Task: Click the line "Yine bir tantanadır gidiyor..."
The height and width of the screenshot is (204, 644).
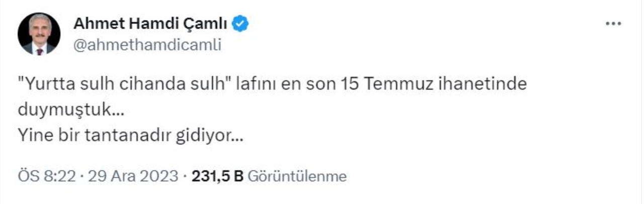Action: tap(130, 136)
